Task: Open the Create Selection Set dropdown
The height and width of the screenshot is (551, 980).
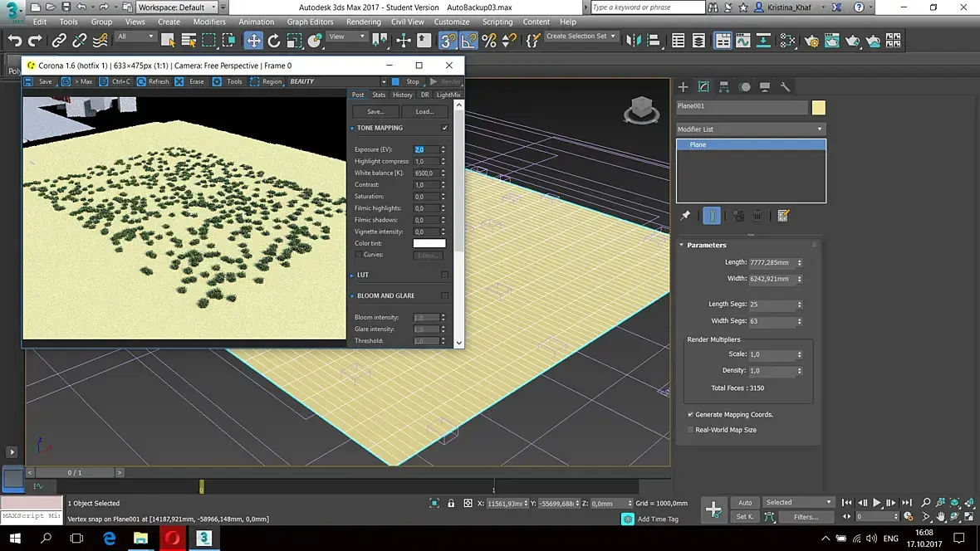Action: [x=581, y=37]
